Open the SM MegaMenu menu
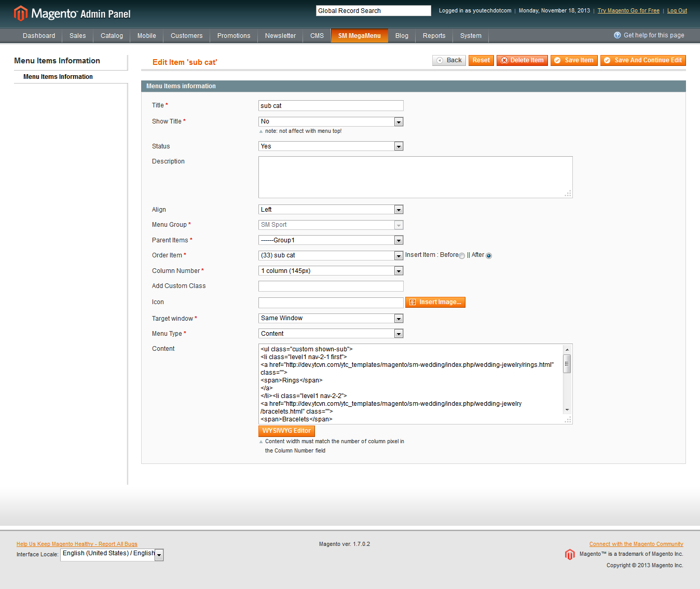The height and width of the screenshot is (589, 700). pyautogui.click(x=360, y=36)
